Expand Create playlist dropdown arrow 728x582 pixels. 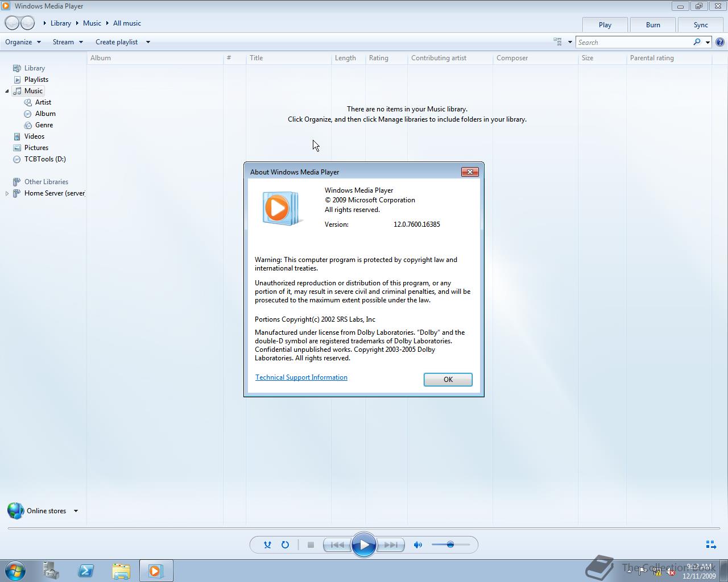click(x=148, y=42)
